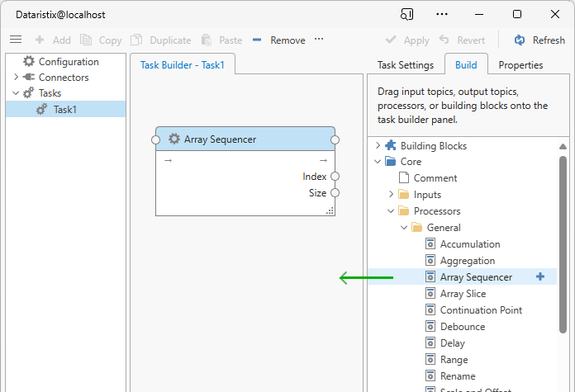The image size is (575, 392).
Task: Expand the Building Blocks folder
Action: coord(378,146)
